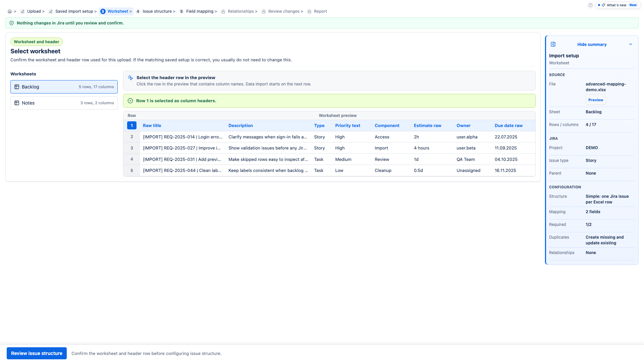Click the Unassigned owner cell
This screenshot has width=644, height=362.
(468, 170)
